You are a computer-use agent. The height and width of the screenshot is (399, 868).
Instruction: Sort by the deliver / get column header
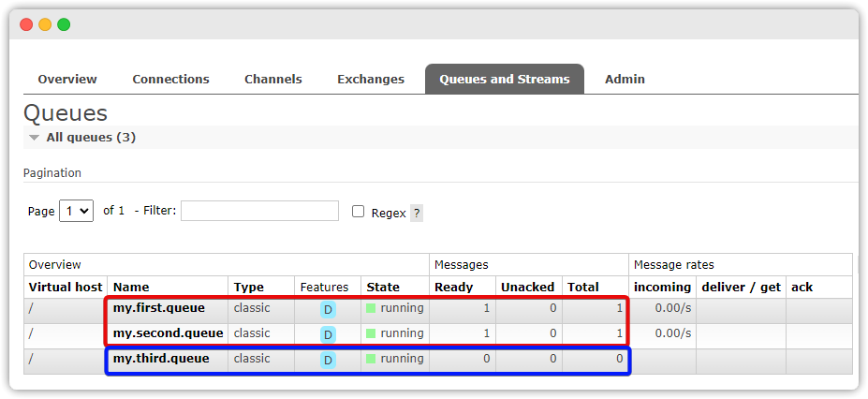coord(742,288)
